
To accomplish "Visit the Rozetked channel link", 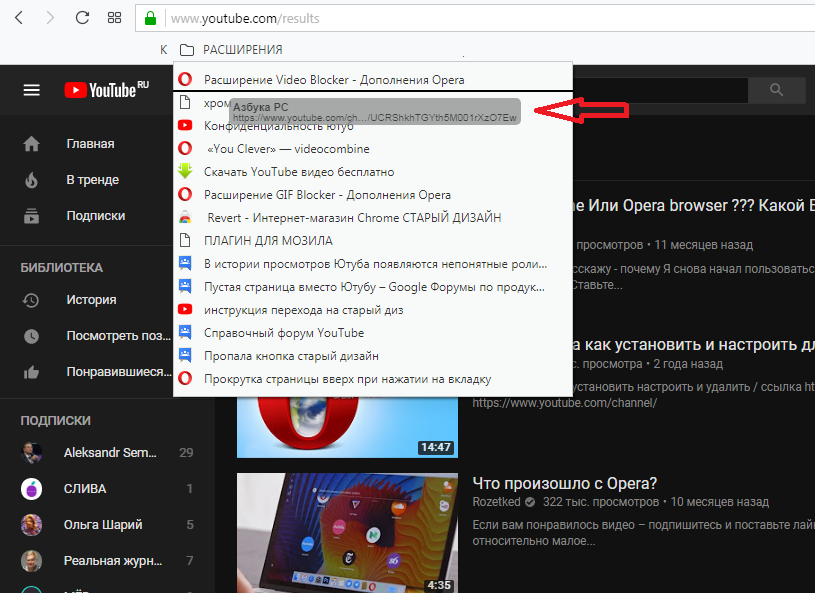I will [496, 502].
